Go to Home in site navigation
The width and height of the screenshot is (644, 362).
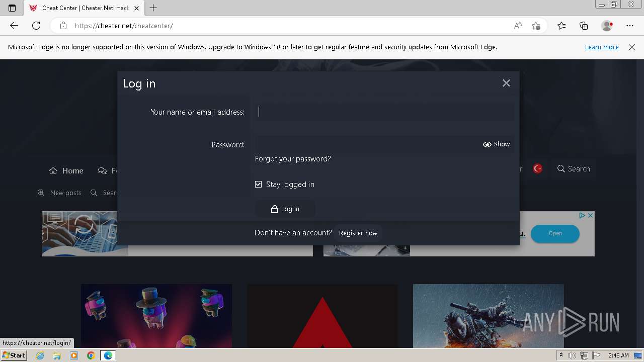[x=66, y=171]
